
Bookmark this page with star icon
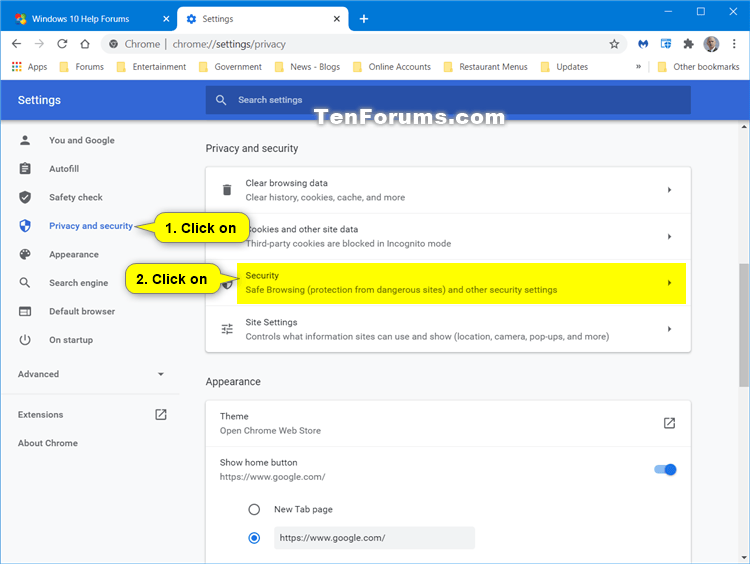click(614, 44)
